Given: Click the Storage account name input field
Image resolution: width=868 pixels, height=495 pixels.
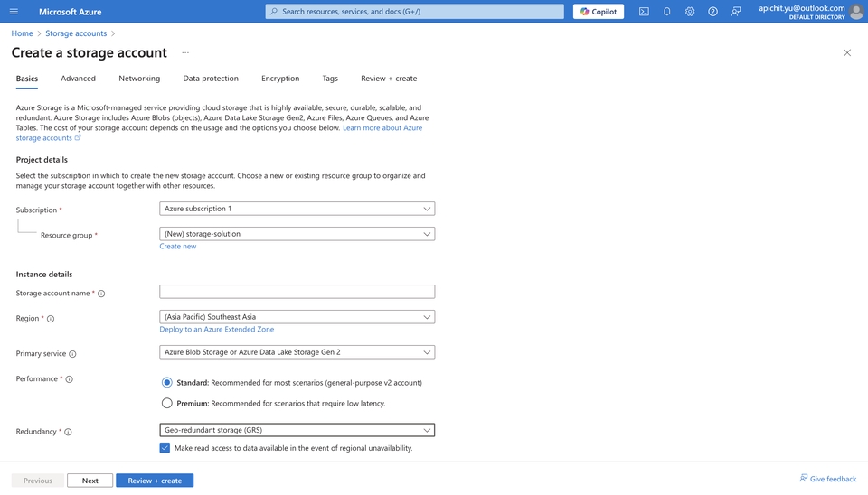Looking at the screenshot, I should pyautogui.click(x=297, y=292).
